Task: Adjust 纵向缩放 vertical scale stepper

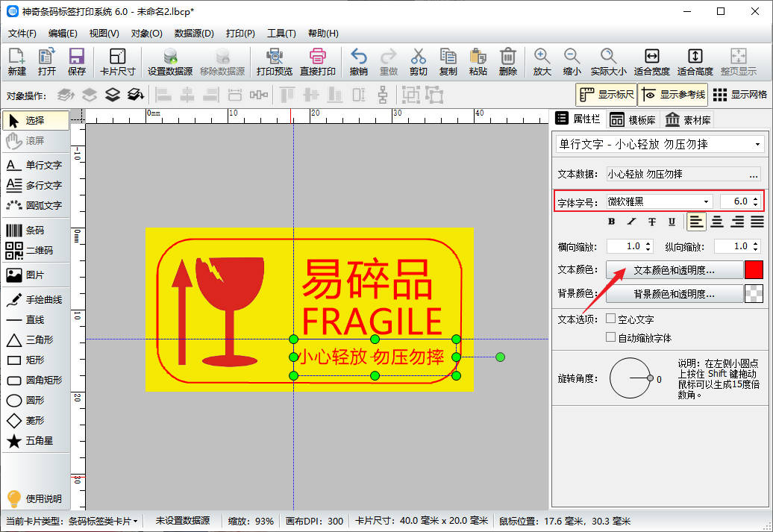Action: pyautogui.click(x=755, y=246)
